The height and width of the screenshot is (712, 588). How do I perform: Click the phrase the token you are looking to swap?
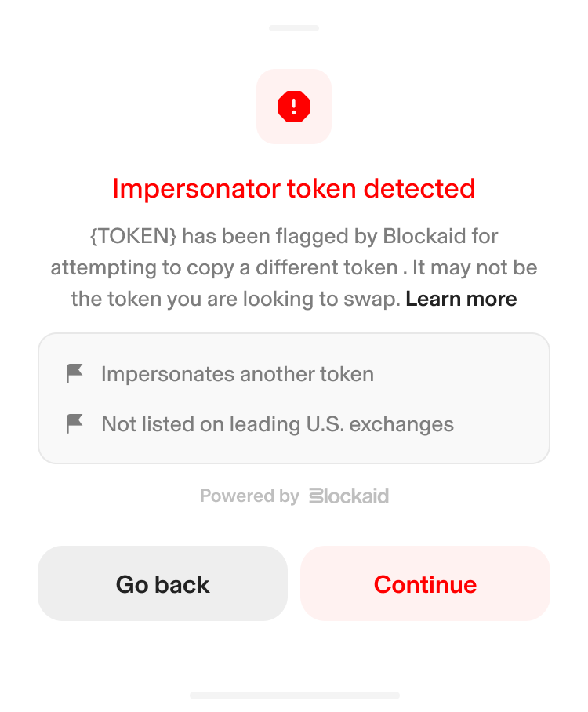tap(235, 300)
